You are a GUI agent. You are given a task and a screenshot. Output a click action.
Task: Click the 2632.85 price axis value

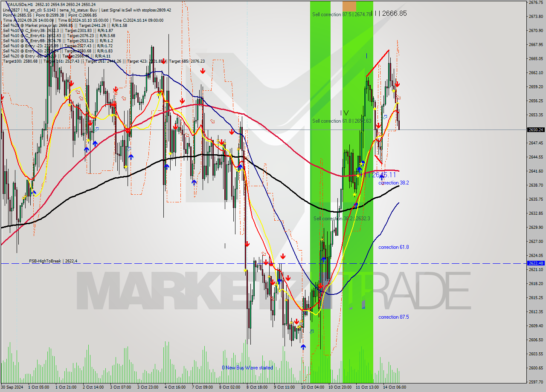[x=535, y=213]
